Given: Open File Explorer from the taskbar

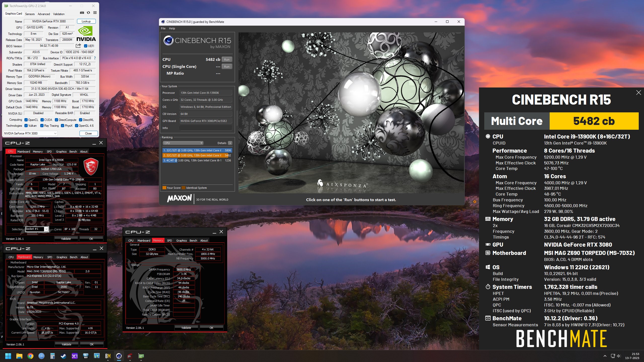Looking at the screenshot, I should point(19,356).
